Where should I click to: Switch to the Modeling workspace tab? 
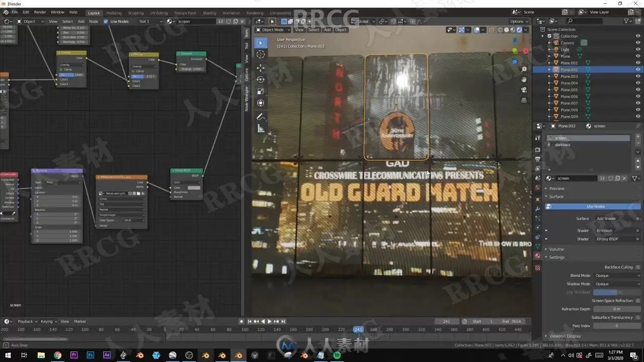[x=114, y=13]
